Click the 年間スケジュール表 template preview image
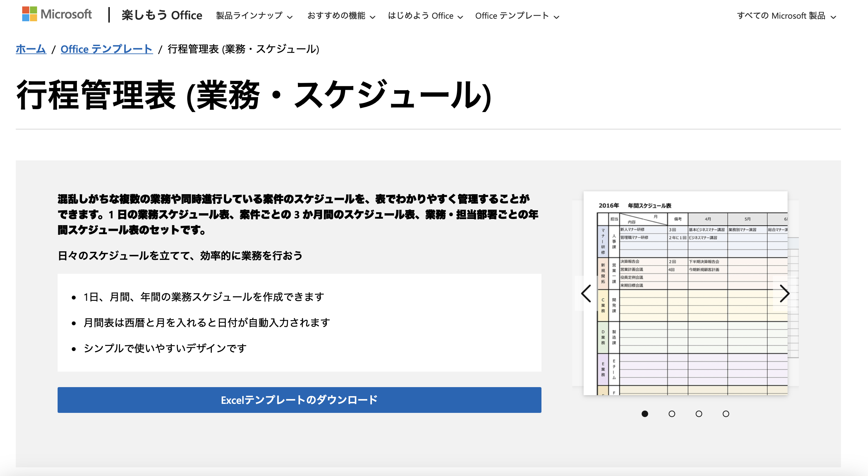The image size is (868, 476). [685, 293]
